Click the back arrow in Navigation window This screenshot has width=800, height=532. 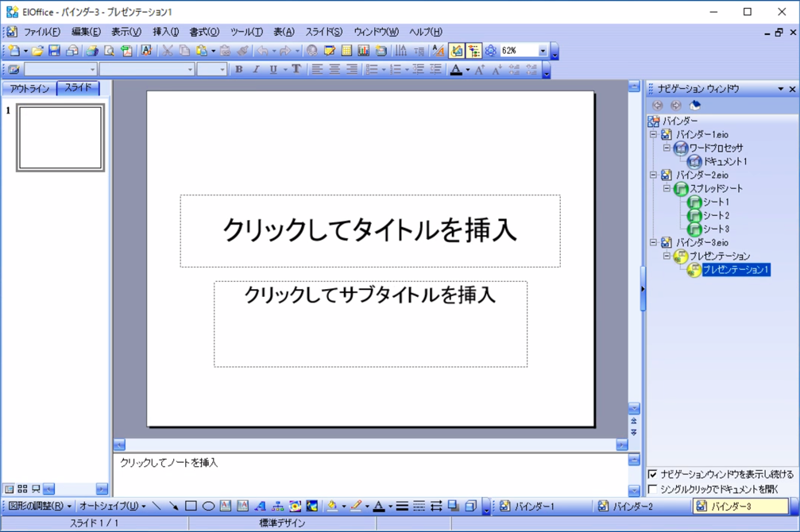pyautogui.click(x=658, y=106)
